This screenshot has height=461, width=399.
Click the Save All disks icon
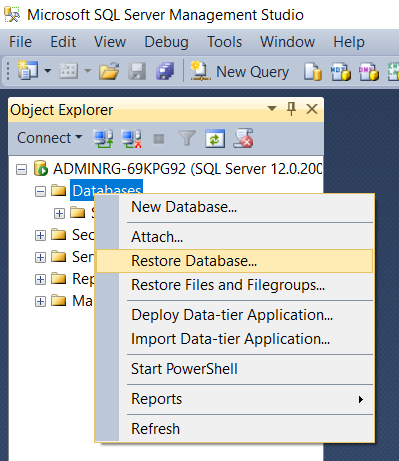coord(165,71)
